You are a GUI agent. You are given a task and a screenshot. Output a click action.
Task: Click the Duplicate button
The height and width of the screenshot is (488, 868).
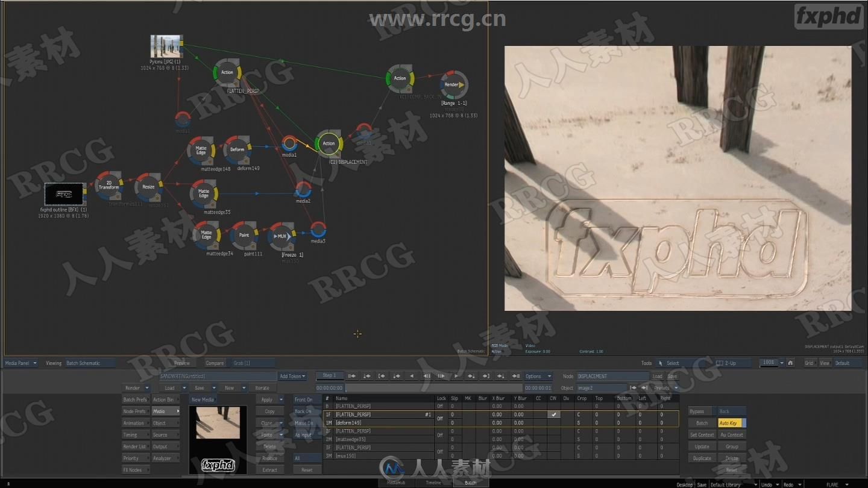click(702, 458)
